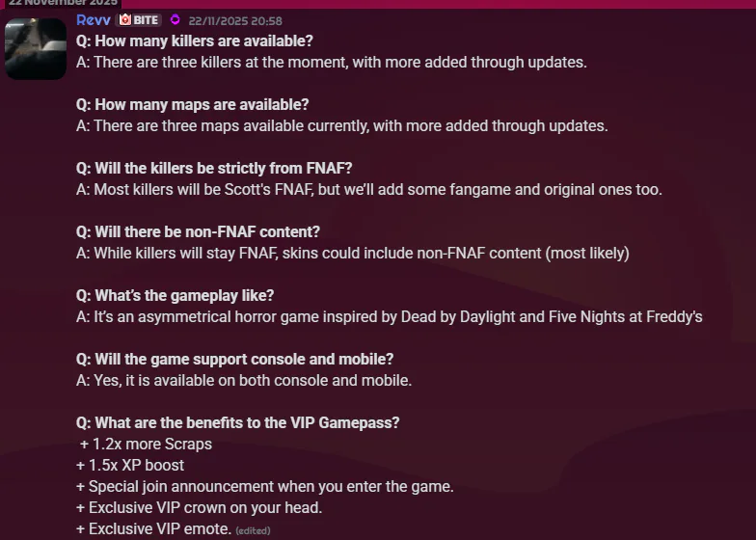Click the "1.5x XP boost" benefit line
Screen dimensions: 756x540
130,465
